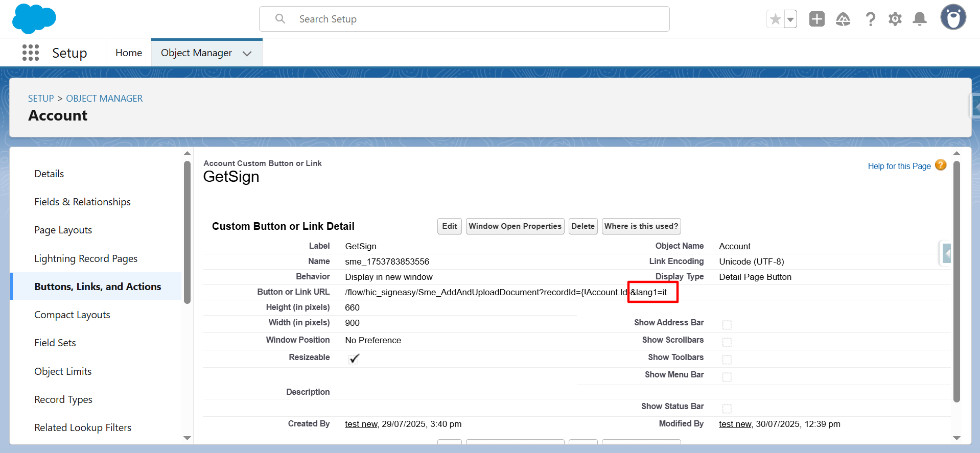Open Details in the sidebar
Viewport: 980px width, 453px height.
(x=49, y=174)
